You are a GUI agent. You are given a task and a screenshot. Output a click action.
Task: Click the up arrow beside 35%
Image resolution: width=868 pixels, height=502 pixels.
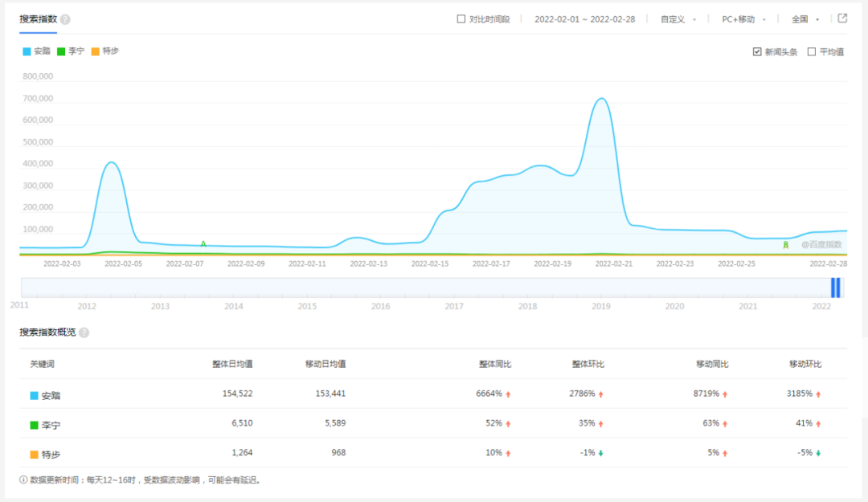pos(600,424)
